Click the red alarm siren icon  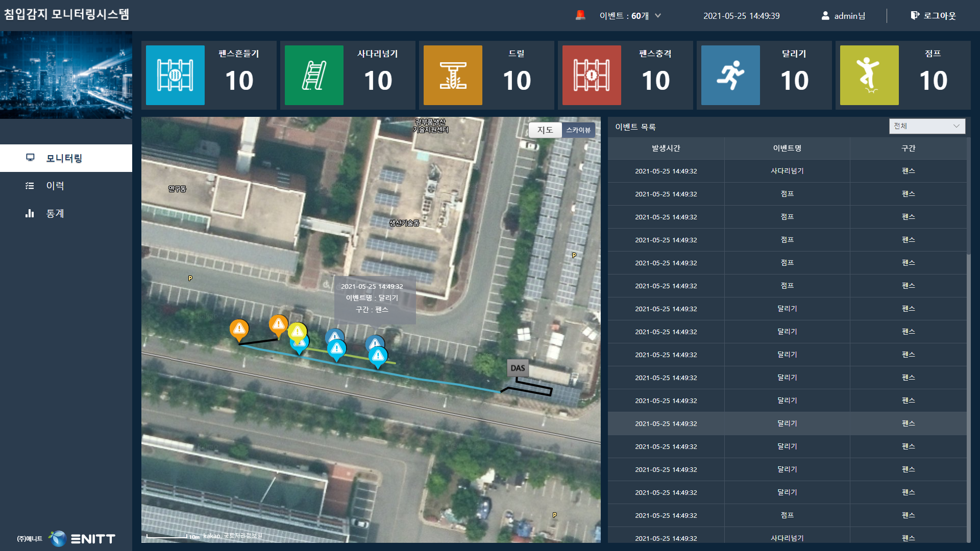tap(580, 15)
